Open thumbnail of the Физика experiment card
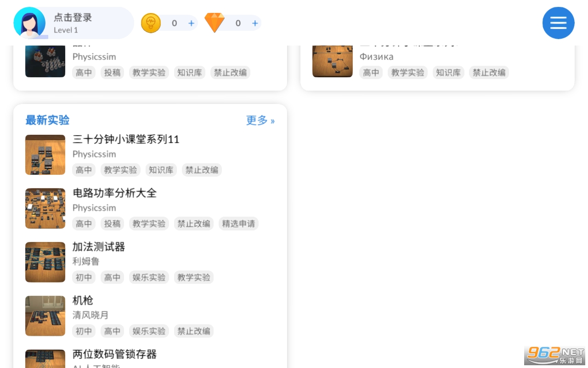 pos(333,61)
